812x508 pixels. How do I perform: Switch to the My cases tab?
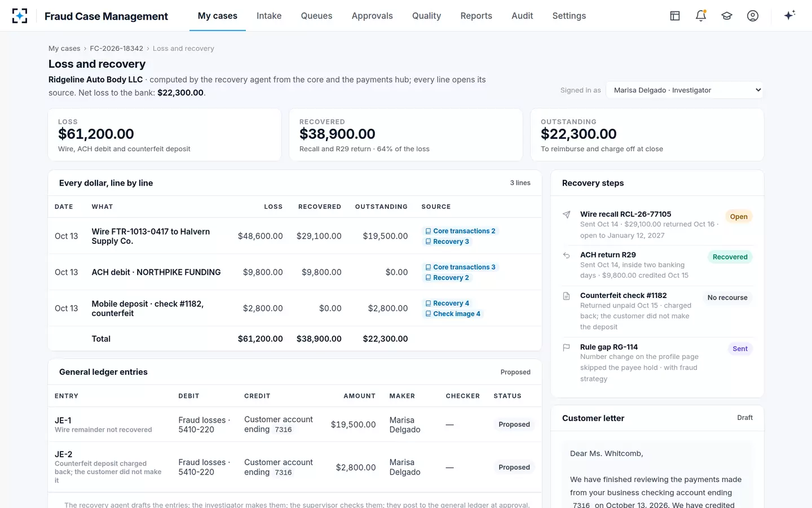tap(218, 16)
